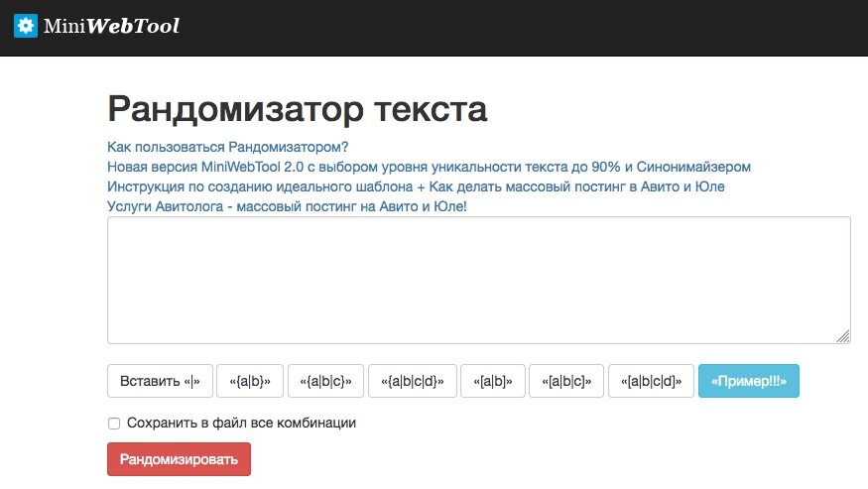This screenshot has height=489, width=868.
Task: Insert the «[a|b]» template
Action: pos(493,381)
